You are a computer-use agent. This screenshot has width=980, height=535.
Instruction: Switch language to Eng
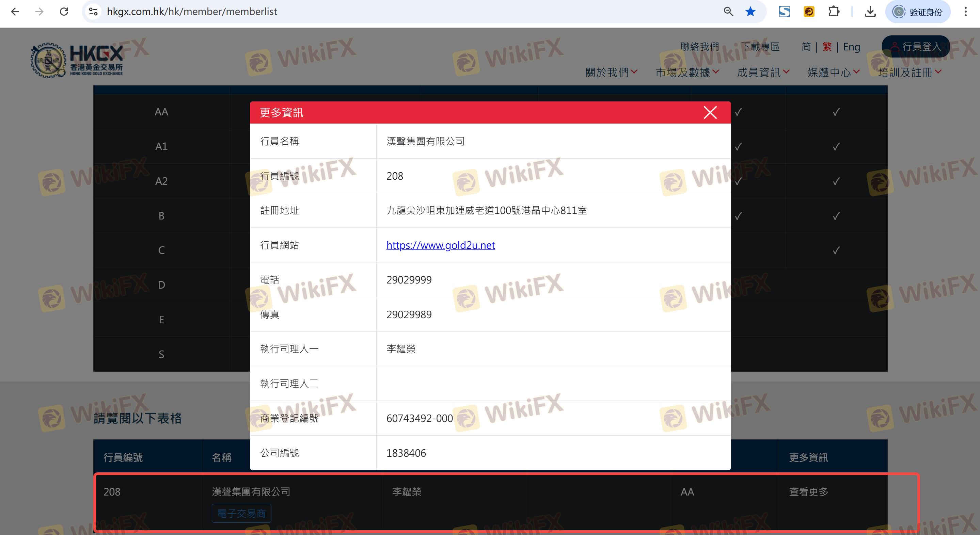(x=851, y=46)
